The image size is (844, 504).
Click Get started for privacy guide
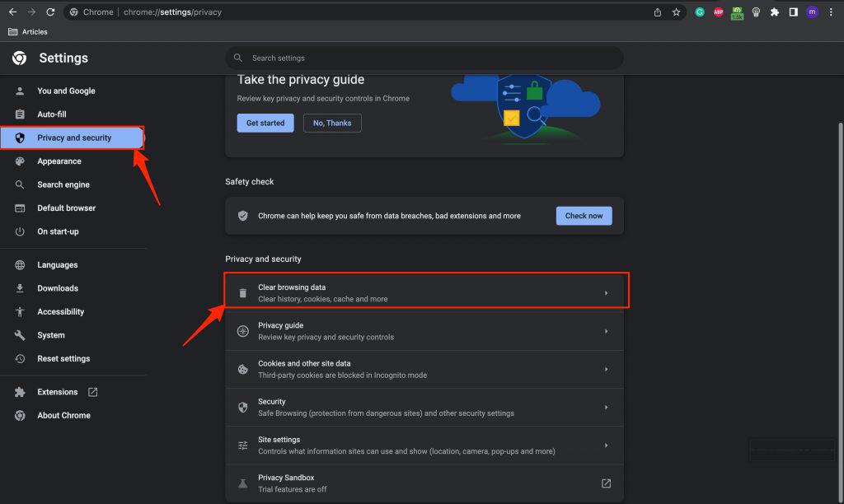point(265,123)
